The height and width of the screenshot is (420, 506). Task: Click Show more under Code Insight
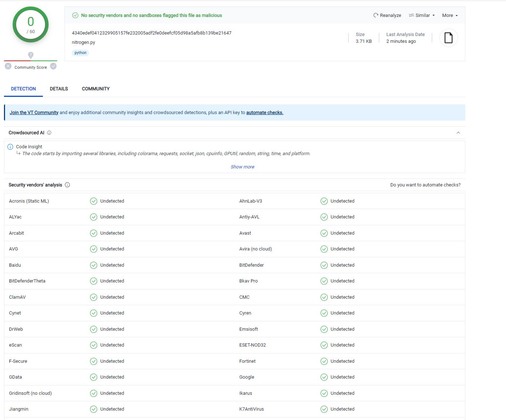click(242, 167)
